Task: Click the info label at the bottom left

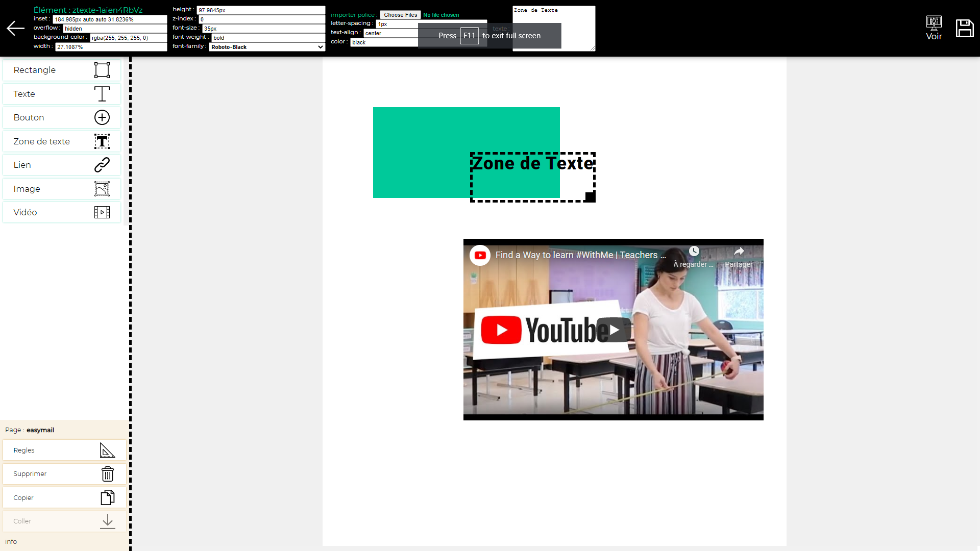Action: tap(11, 542)
